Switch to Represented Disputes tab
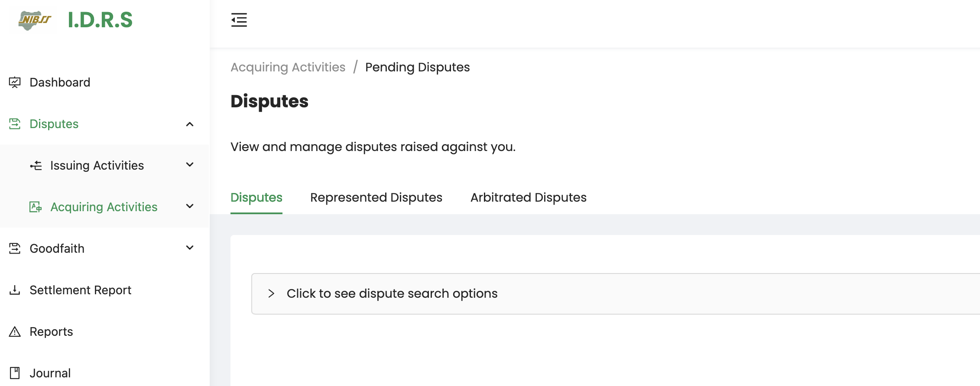The width and height of the screenshot is (980, 386). (x=376, y=198)
